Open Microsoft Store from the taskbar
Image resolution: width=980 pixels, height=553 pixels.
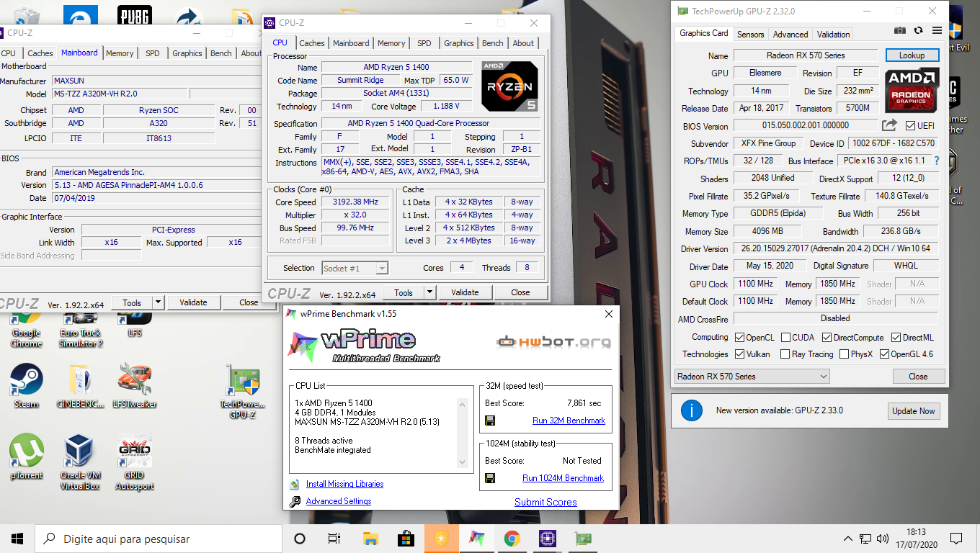406,539
